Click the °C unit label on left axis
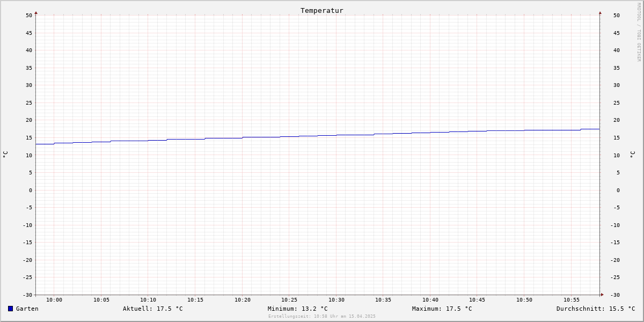The height and width of the screenshot is (322, 644). point(5,154)
